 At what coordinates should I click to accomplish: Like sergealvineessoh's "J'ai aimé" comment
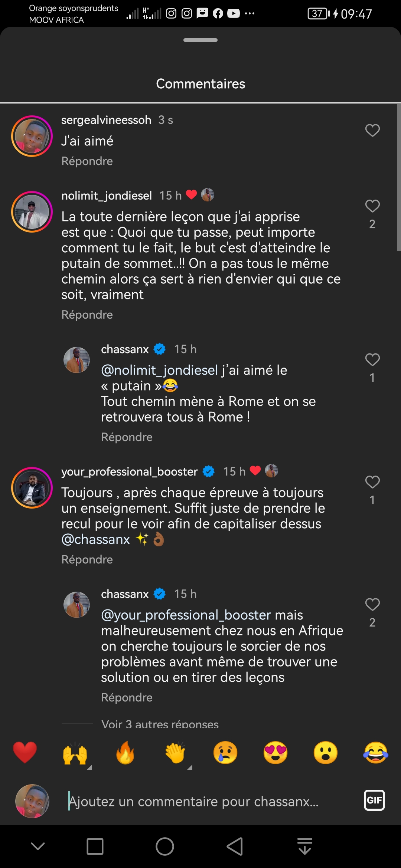pos(372,131)
